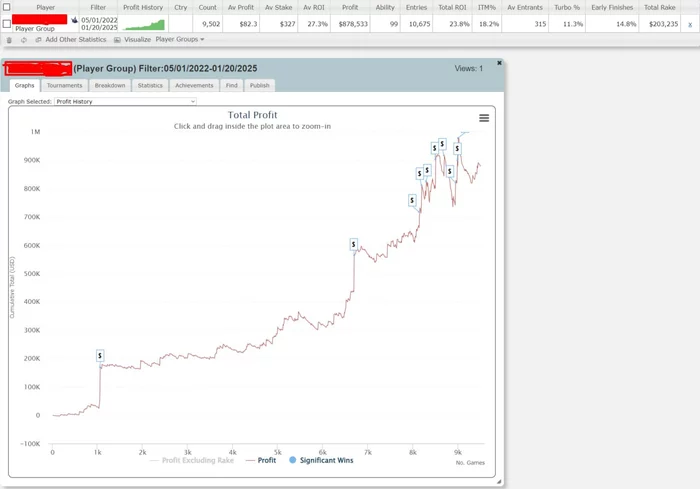Sort by the Entries column header
Image resolution: width=700 pixels, height=489 pixels.
click(417, 7)
